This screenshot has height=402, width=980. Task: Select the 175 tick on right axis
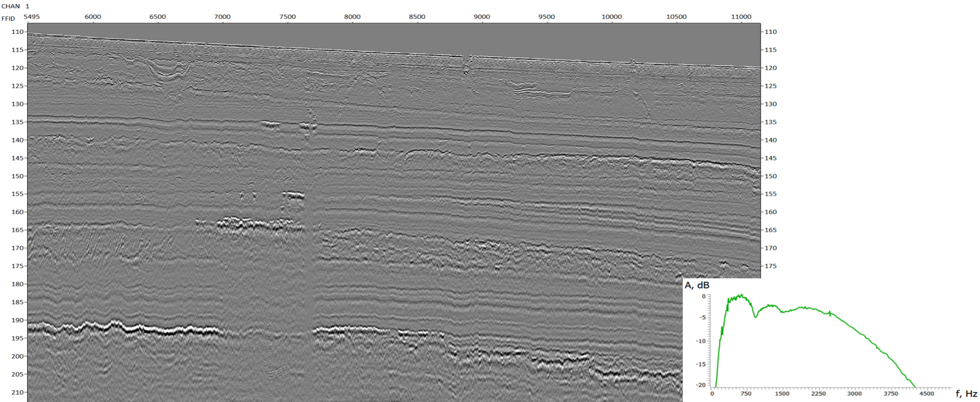point(770,266)
